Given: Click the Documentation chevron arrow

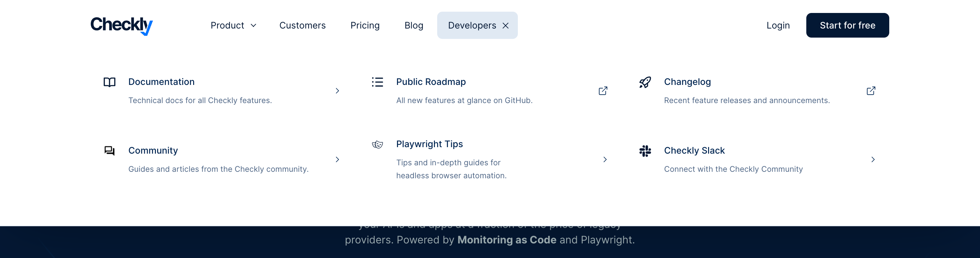Looking at the screenshot, I should click(x=337, y=91).
